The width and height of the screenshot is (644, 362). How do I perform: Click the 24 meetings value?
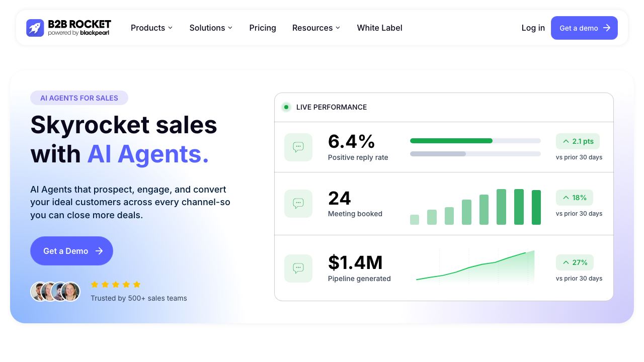click(340, 198)
